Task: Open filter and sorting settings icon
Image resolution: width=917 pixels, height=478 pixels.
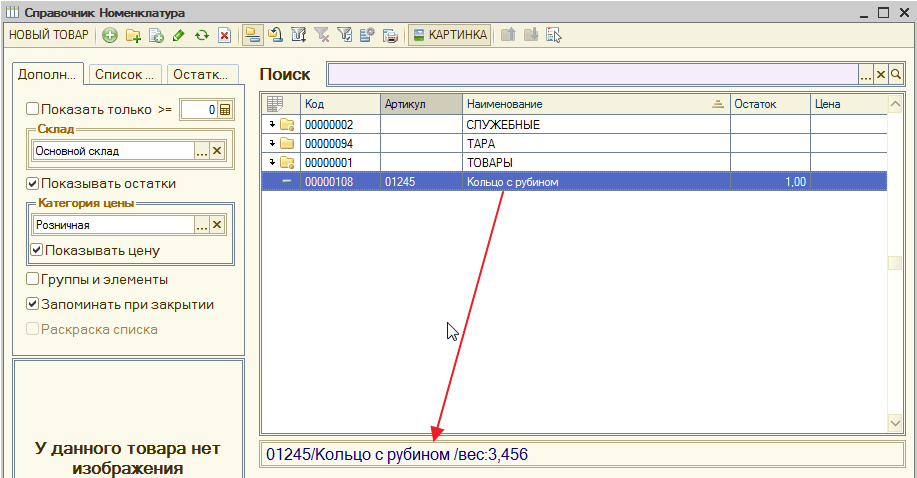Action: pyautogui.click(x=298, y=35)
